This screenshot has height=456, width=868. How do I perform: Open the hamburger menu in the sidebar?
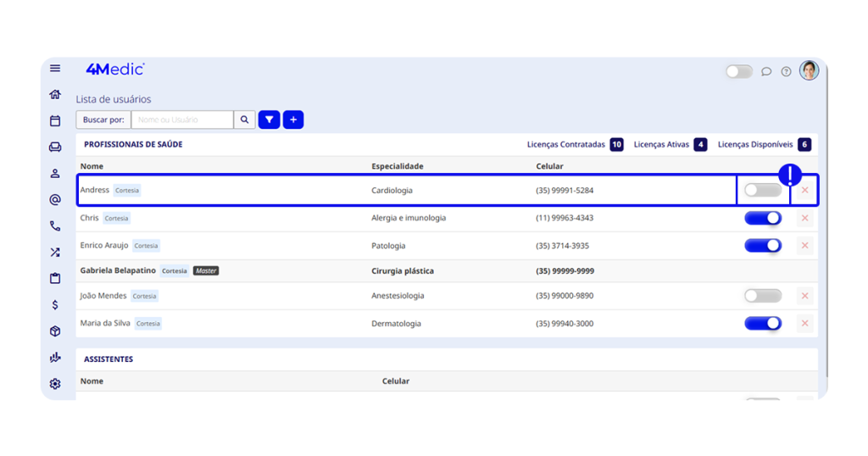coord(55,69)
